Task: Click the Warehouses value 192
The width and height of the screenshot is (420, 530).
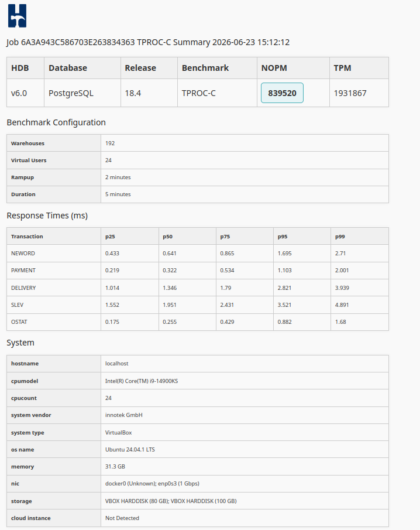Action: (x=110, y=143)
